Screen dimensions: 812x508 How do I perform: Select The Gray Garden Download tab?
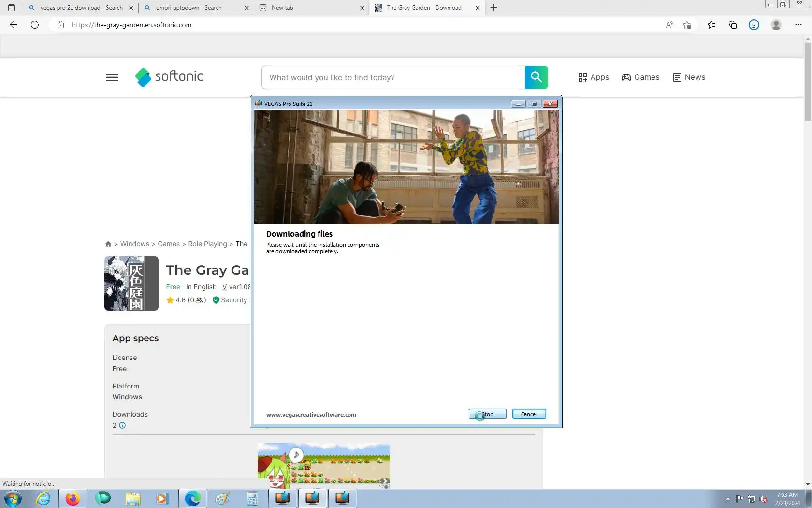point(428,8)
